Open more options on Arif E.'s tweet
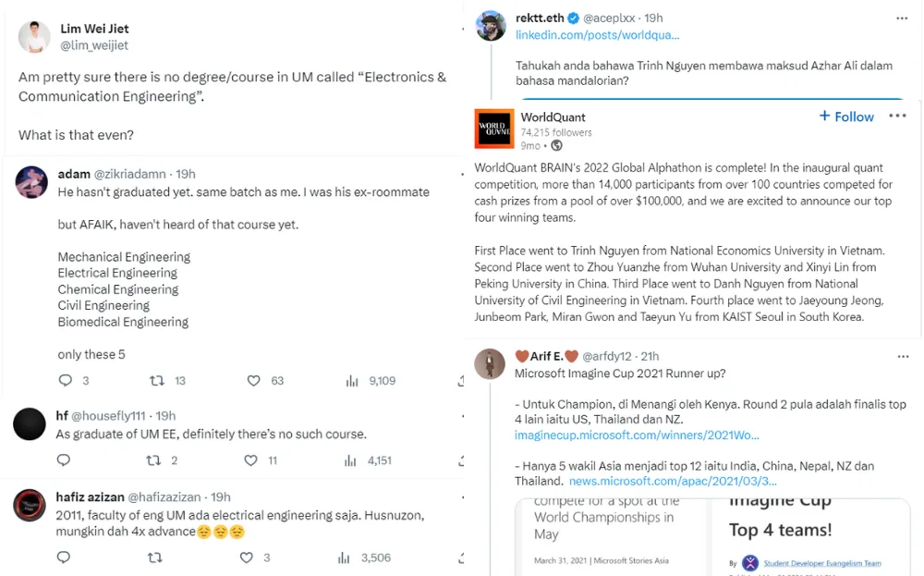This screenshot has height=576, width=924. click(902, 356)
